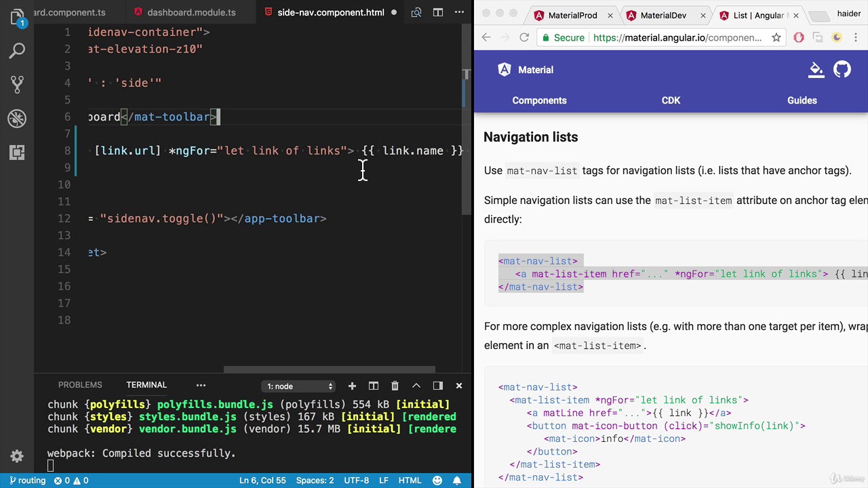Open editor more actions menu
Screen dimensions: 868x488
459,12
